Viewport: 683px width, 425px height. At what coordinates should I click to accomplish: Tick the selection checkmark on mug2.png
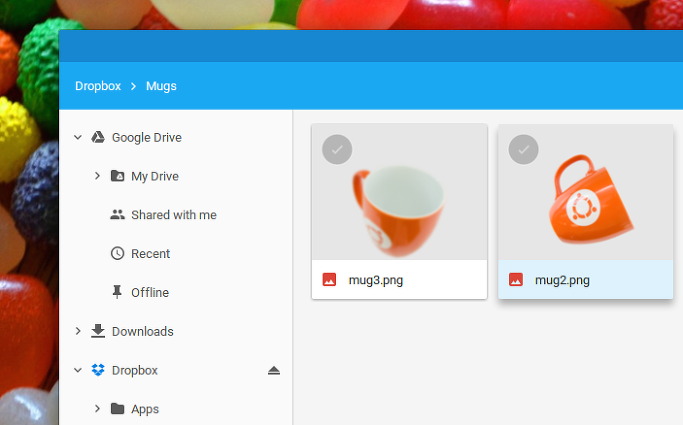click(524, 149)
